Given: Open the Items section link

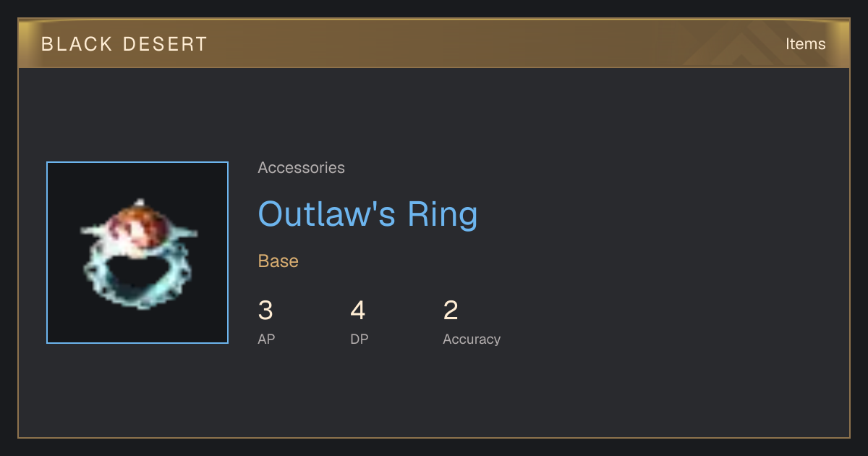Looking at the screenshot, I should [x=805, y=43].
